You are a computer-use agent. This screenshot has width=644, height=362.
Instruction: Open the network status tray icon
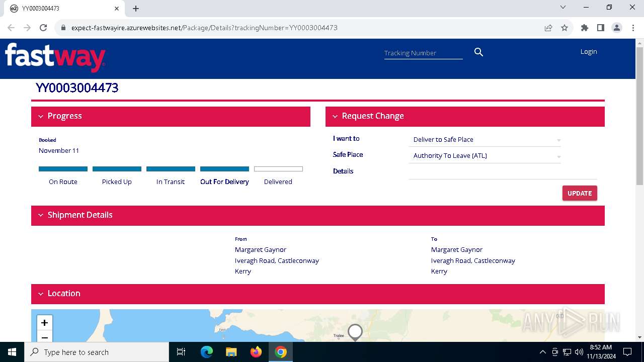tap(567, 352)
